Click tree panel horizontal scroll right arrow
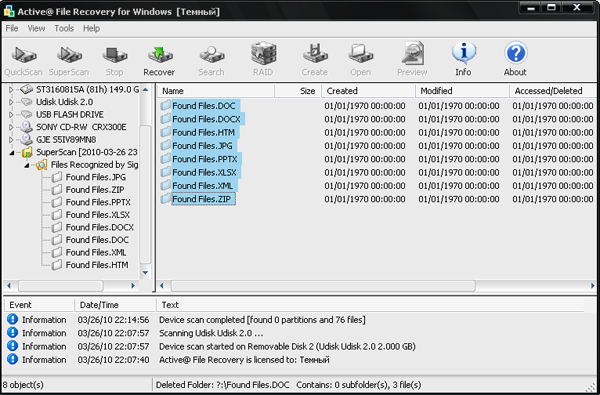The width and height of the screenshot is (600, 395). [133, 286]
